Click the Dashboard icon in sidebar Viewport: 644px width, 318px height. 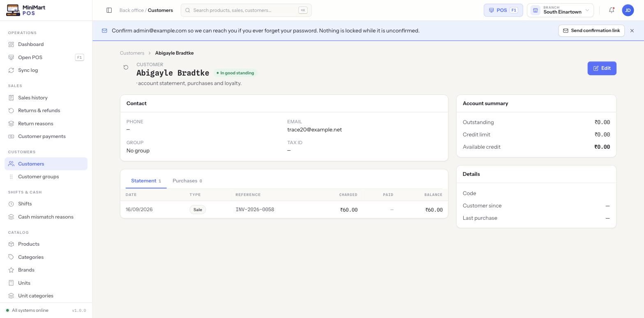(x=11, y=44)
